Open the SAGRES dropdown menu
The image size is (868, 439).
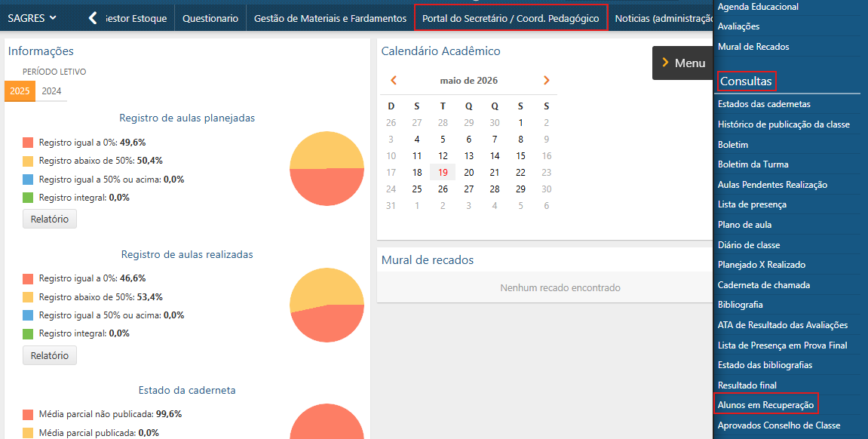coord(32,18)
